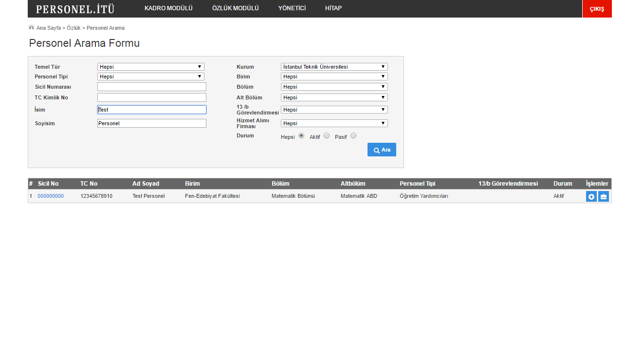Focus the Soyisim input field
Viewport: 644px width, 344px height.
coord(151,123)
